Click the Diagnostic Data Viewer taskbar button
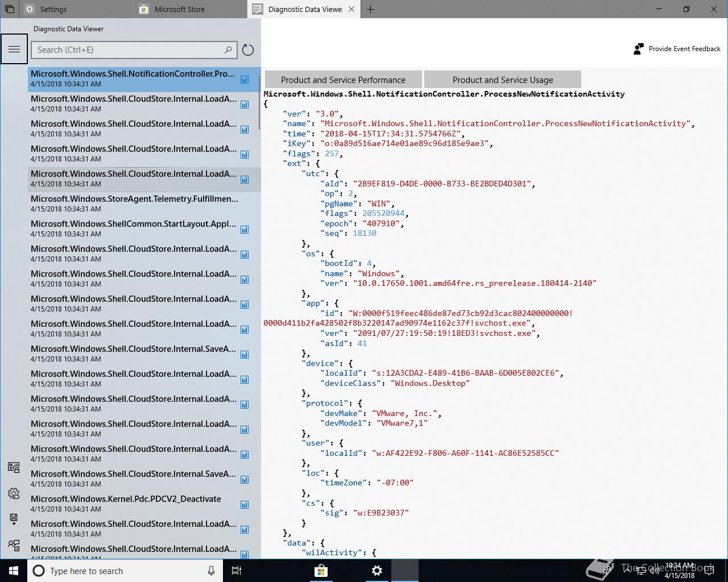 click(x=405, y=571)
